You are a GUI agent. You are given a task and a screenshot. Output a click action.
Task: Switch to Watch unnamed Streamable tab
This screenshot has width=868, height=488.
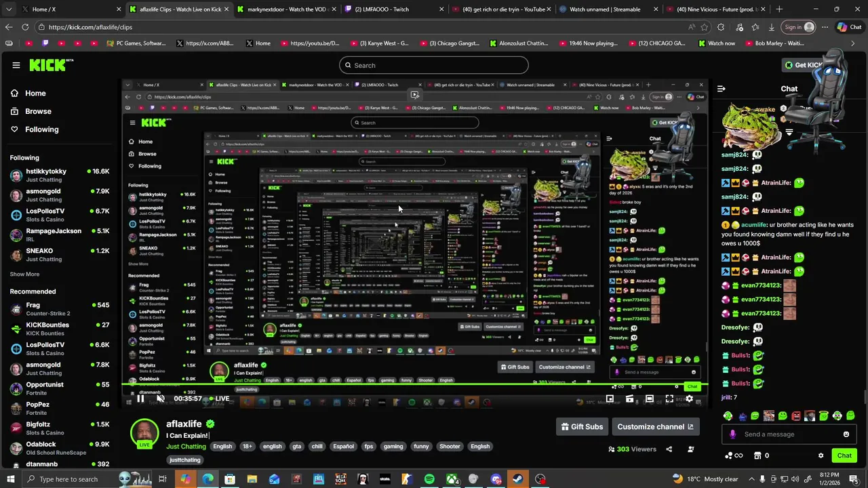click(607, 9)
